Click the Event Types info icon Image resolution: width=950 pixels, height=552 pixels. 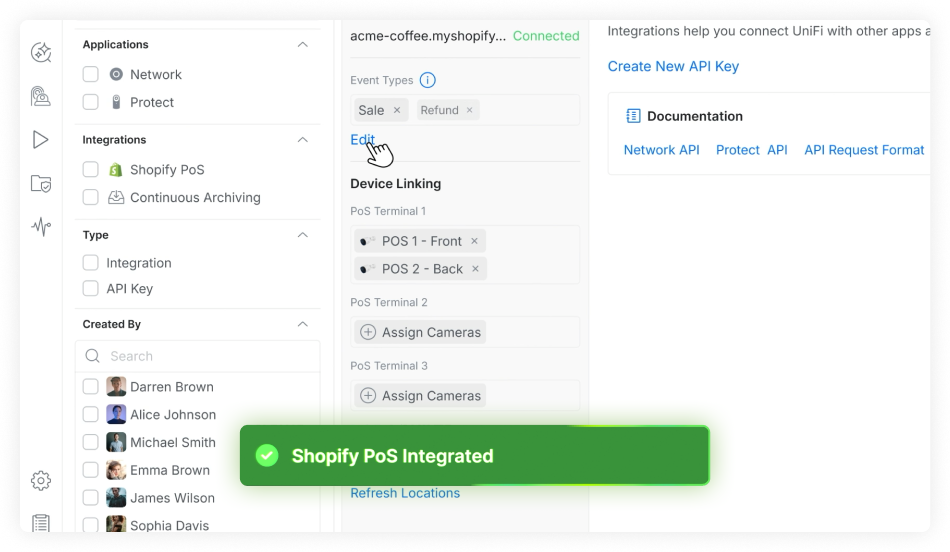428,80
